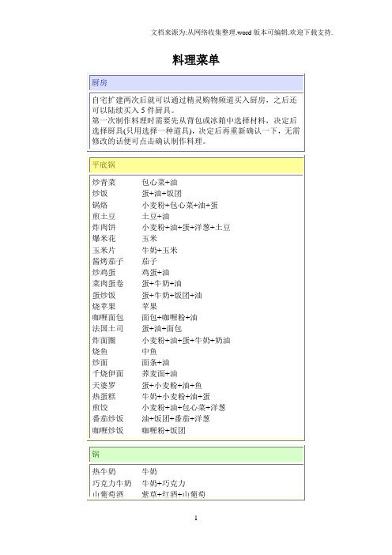The image size is (392, 555).
Task: Click ingredients 小麦粉+油+包心菜+洋葱
Action: pyautogui.click(x=183, y=408)
